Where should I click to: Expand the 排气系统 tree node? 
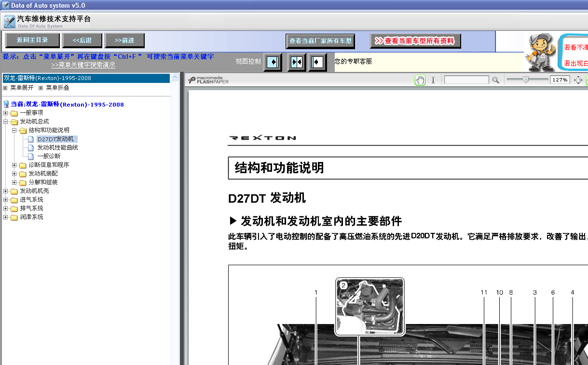(5, 208)
